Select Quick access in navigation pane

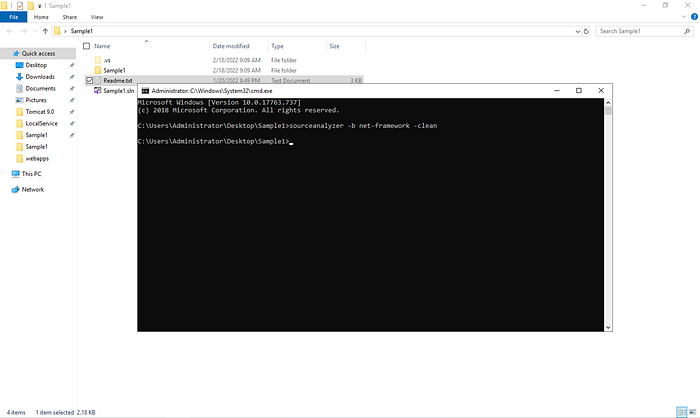point(38,54)
